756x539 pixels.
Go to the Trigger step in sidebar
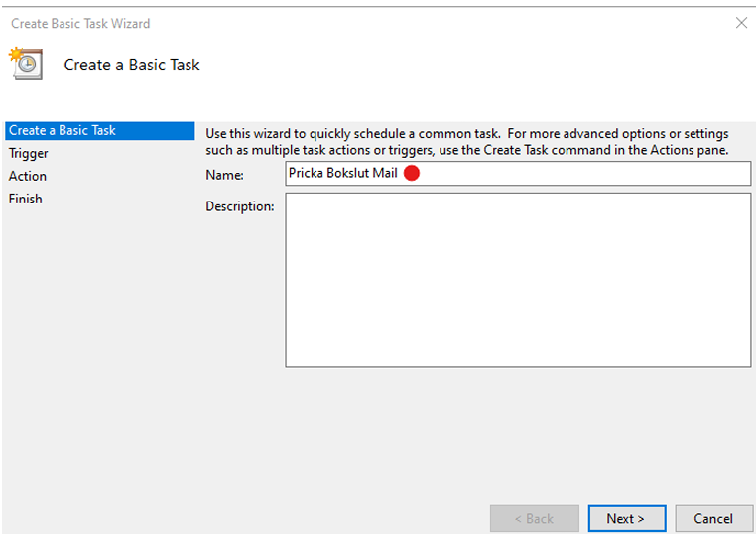[x=29, y=154]
